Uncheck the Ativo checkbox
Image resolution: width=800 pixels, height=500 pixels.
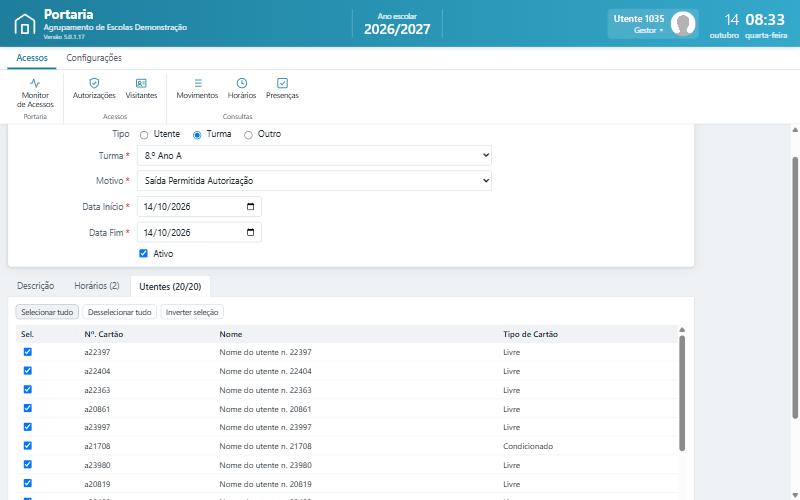point(143,254)
